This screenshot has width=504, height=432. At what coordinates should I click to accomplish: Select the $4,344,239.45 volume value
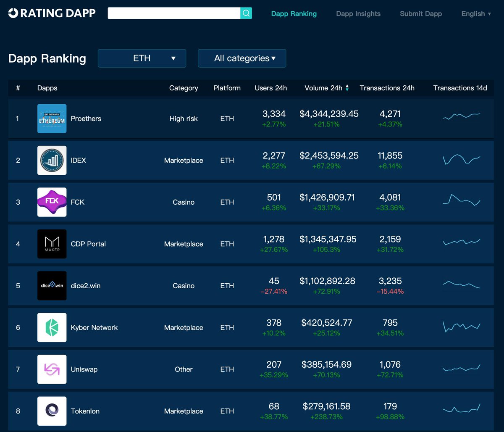point(329,114)
